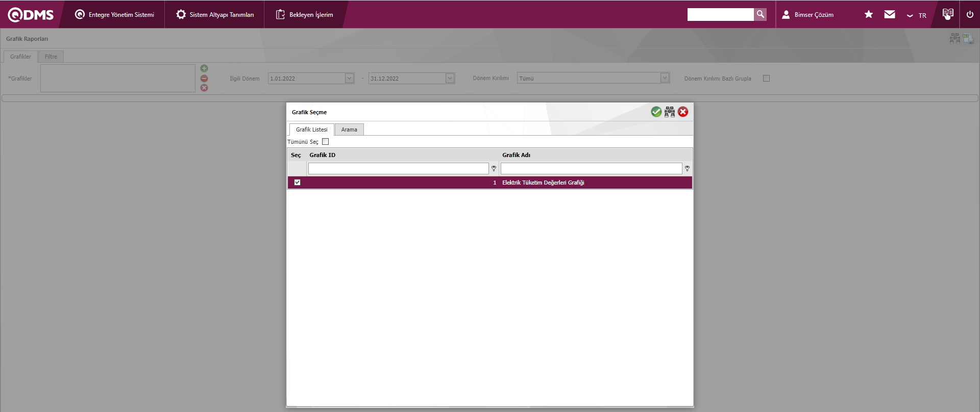Toggle the Tümünü Seç checkbox
This screenshot has height=412, width=980.
pyautogui.click(x=326, y=142)
